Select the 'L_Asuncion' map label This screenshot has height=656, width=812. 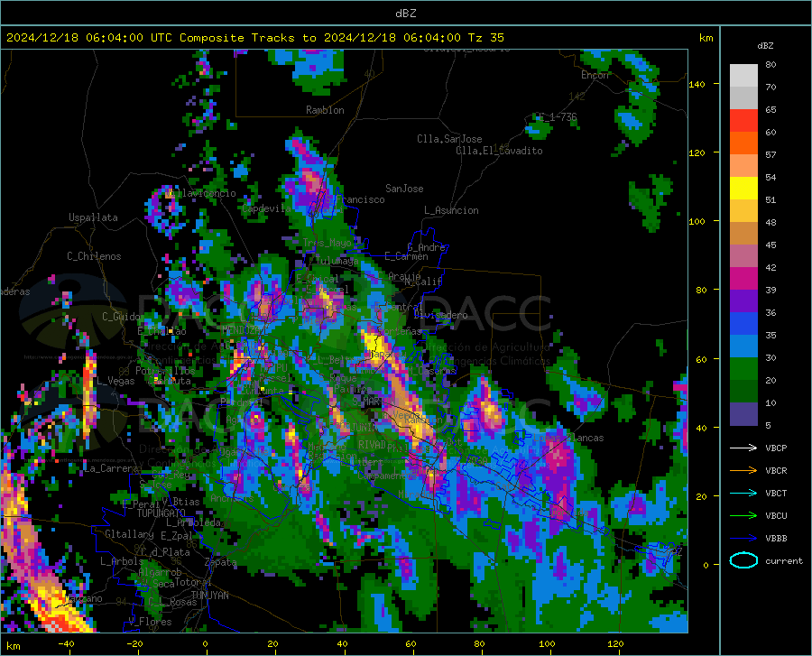tap(451, 210)
